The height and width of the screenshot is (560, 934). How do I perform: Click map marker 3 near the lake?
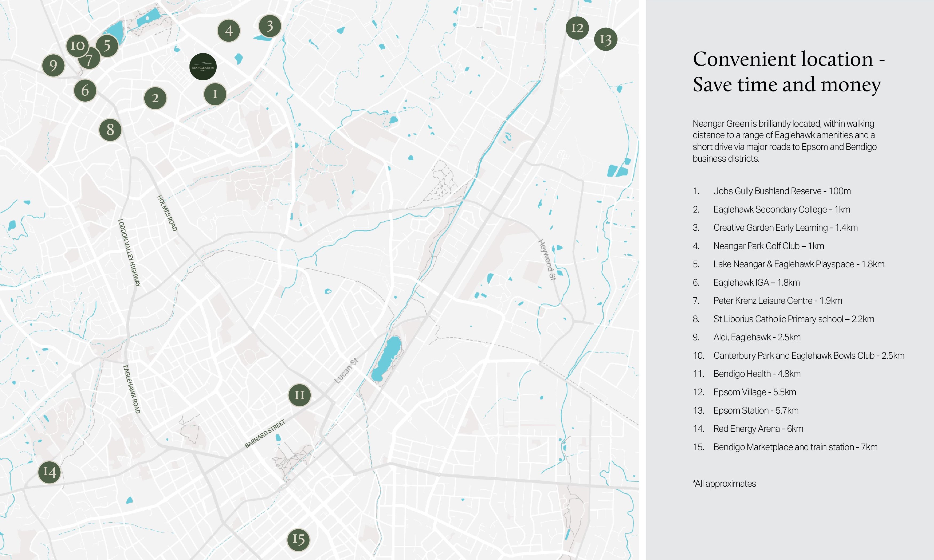tap(270, 26)
